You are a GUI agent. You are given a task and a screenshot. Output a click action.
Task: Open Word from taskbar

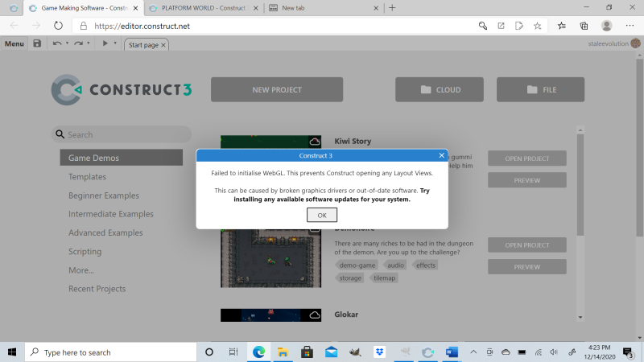click(x=452, y=352)
